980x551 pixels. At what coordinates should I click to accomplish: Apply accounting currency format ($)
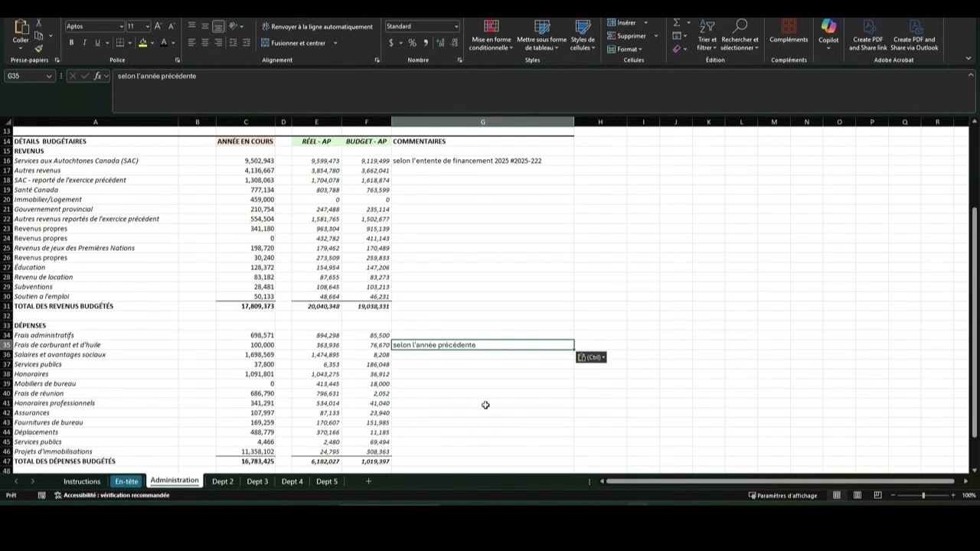392,43
